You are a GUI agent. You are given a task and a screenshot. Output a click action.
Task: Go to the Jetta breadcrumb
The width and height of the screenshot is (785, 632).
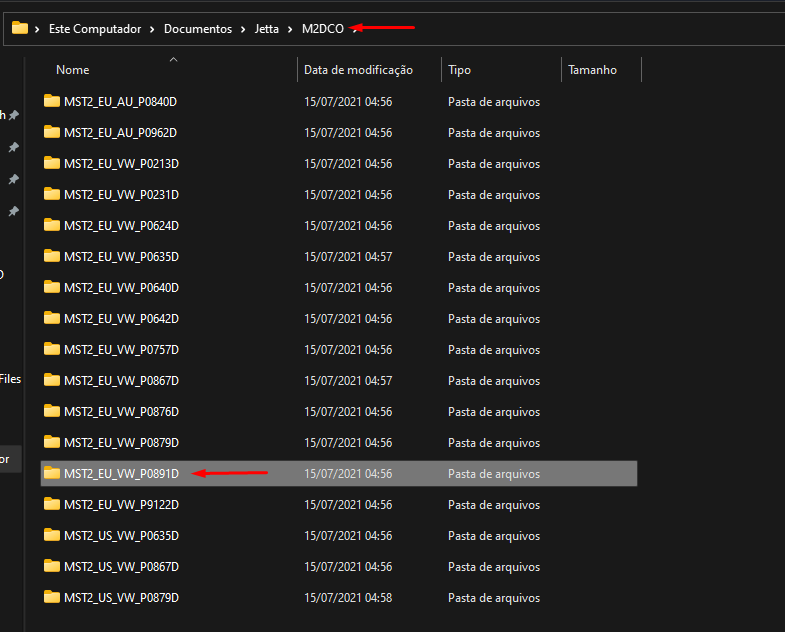[266, 29]
